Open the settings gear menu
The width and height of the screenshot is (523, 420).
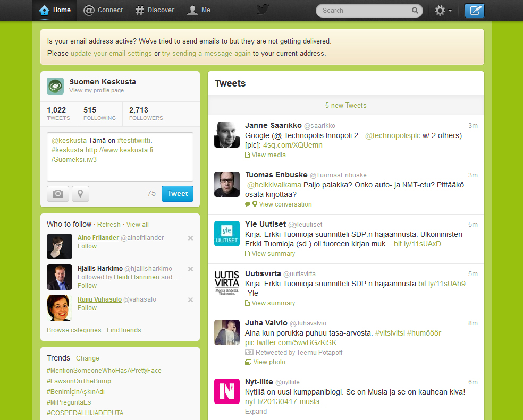[443, 11]
